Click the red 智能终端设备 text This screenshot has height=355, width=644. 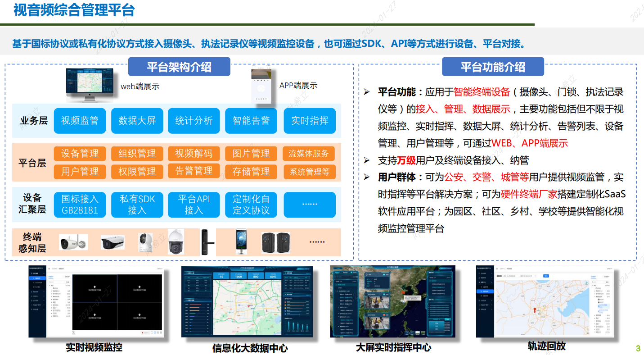click(482, 92)
